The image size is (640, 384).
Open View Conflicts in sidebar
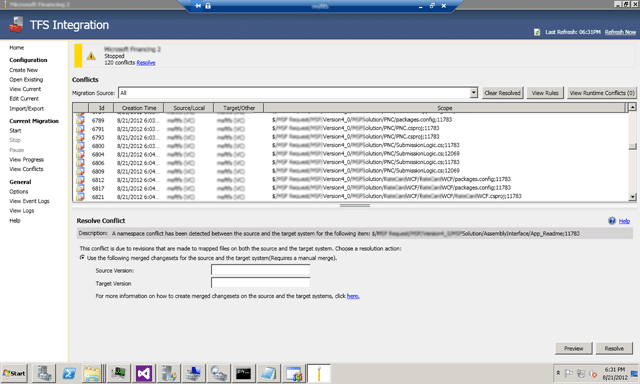tap(26, 169)
